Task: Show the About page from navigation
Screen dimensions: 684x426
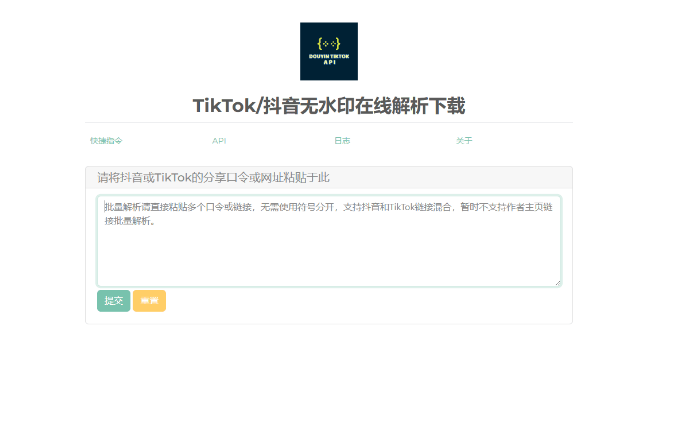Action: (464, 141)
